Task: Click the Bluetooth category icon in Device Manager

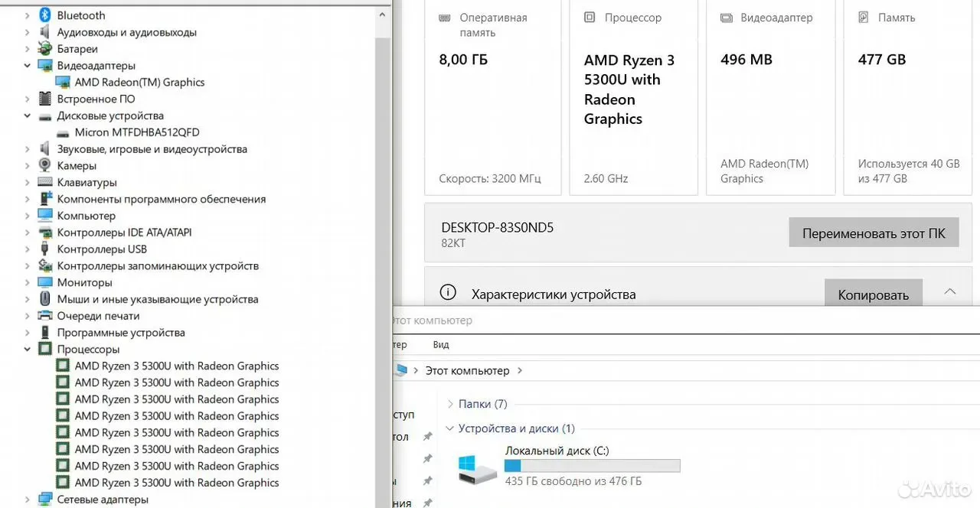Action: tap(44, 15)
